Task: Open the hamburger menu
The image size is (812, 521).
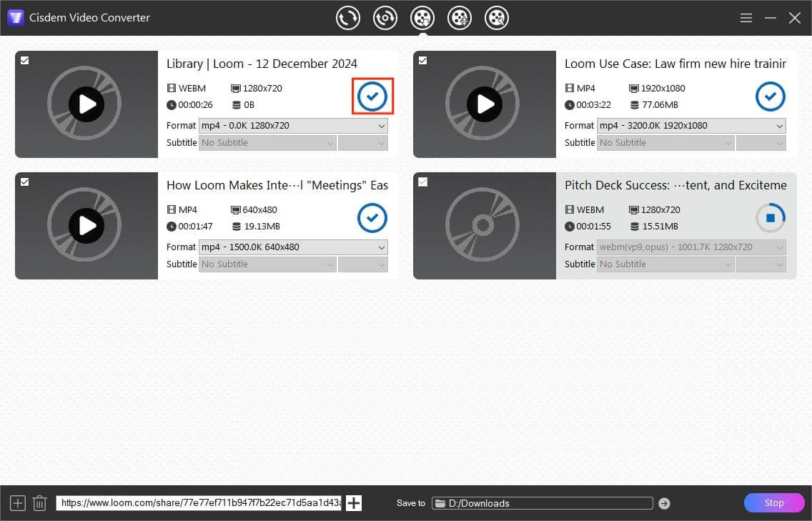Action: click(x=746, y=18)
